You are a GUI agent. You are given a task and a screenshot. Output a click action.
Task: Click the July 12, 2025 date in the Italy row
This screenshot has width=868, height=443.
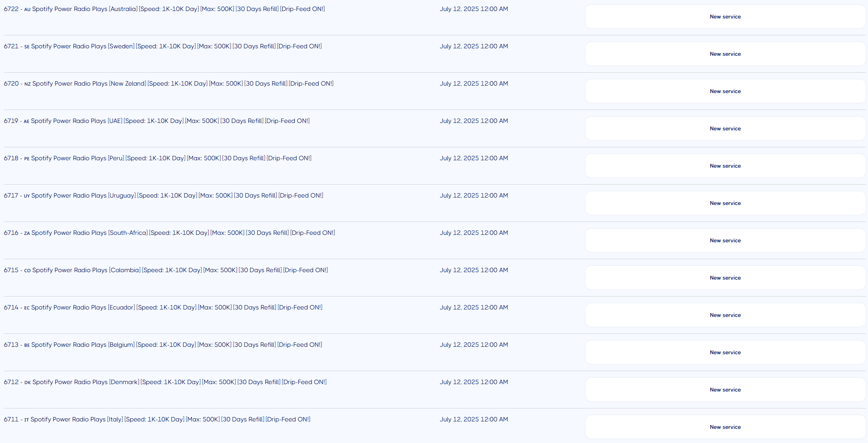coord(474,419)
